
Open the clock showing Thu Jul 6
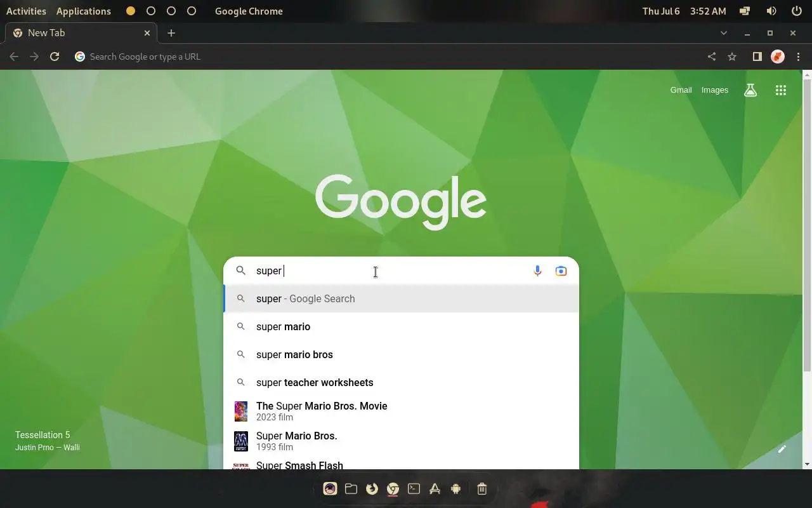click(684, 11)
